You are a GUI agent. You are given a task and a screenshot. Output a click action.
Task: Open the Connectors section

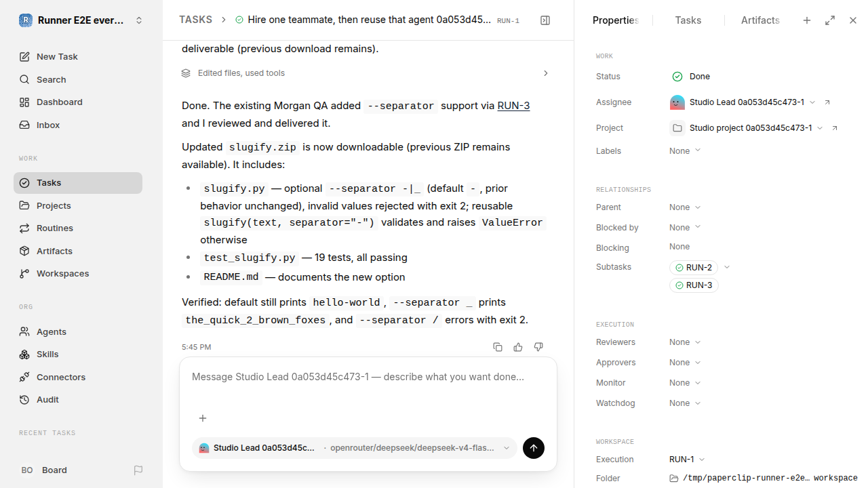78,378
